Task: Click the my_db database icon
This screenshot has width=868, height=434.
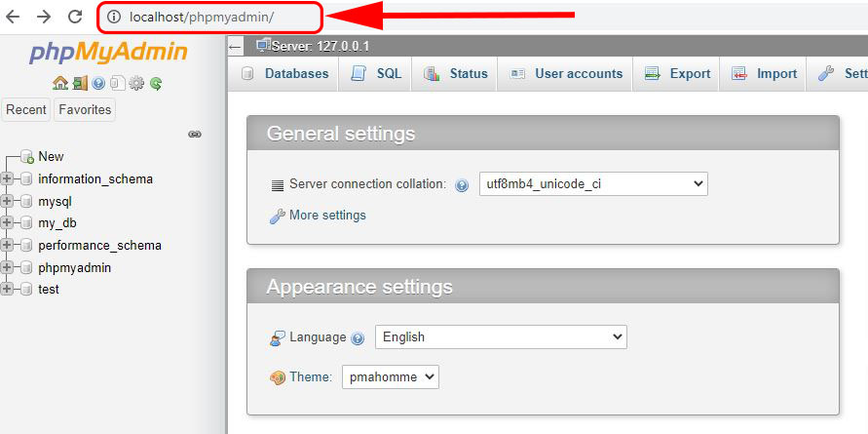Action: pyautogui.click(x=26, y=223)
